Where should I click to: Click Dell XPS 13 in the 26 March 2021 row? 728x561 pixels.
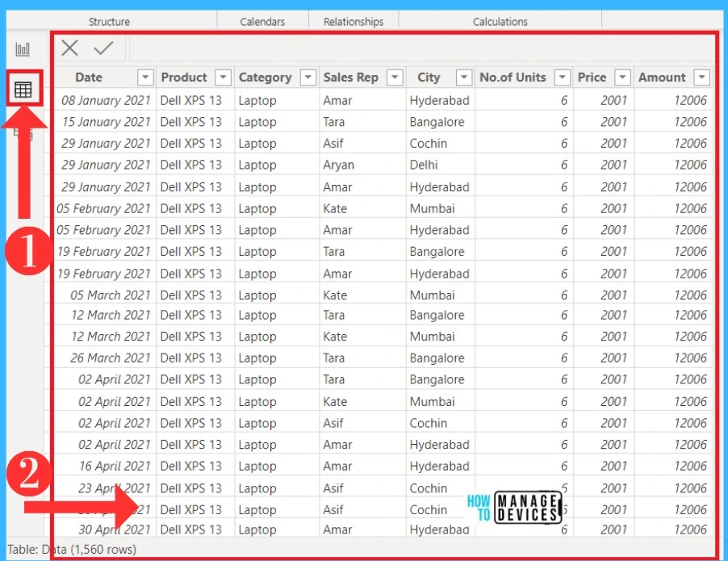(x=190, y=358)
